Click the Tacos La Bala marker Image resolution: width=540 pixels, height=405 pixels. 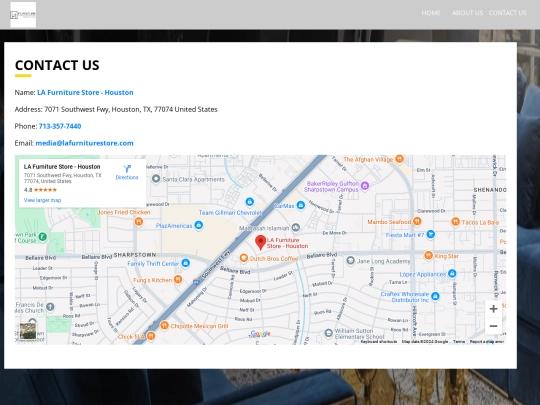pos(455,222)
